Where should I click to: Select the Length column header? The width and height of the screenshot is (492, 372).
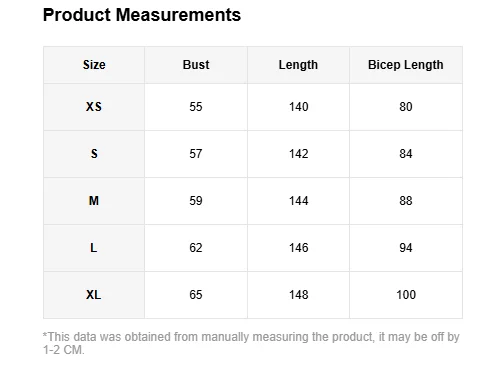298,65
